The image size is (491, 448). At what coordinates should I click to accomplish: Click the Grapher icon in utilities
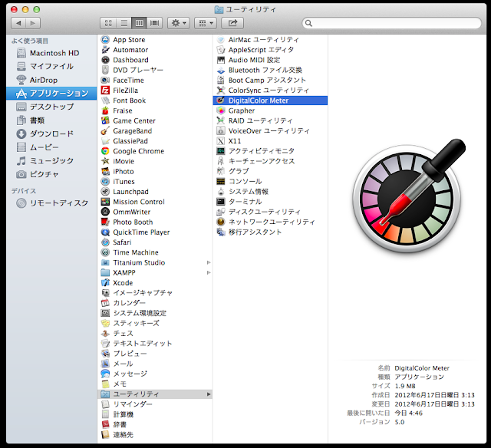pyautogui.click(x=221, y=110)
